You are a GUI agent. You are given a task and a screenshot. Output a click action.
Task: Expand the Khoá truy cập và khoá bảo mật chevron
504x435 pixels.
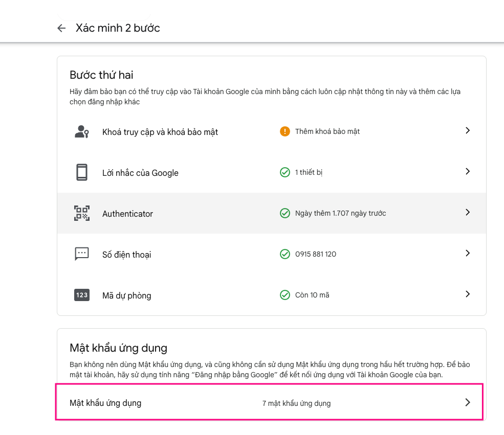tap(467, 131)
